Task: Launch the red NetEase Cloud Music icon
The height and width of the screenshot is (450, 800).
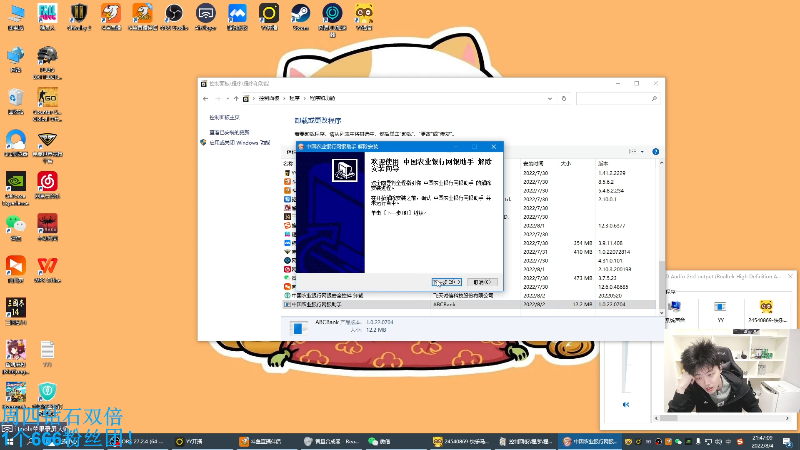Action: click(47, 185)
